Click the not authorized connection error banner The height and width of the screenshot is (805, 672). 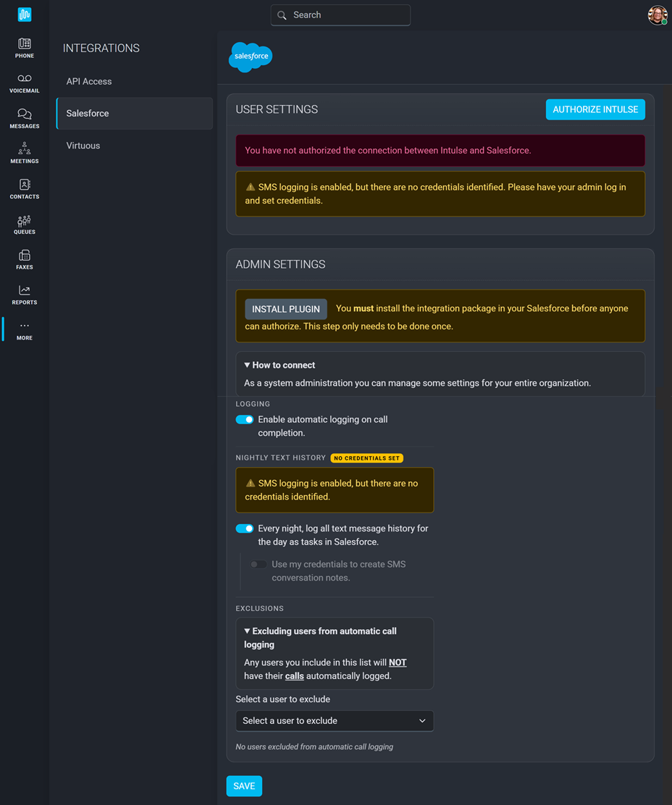(440, 151)
